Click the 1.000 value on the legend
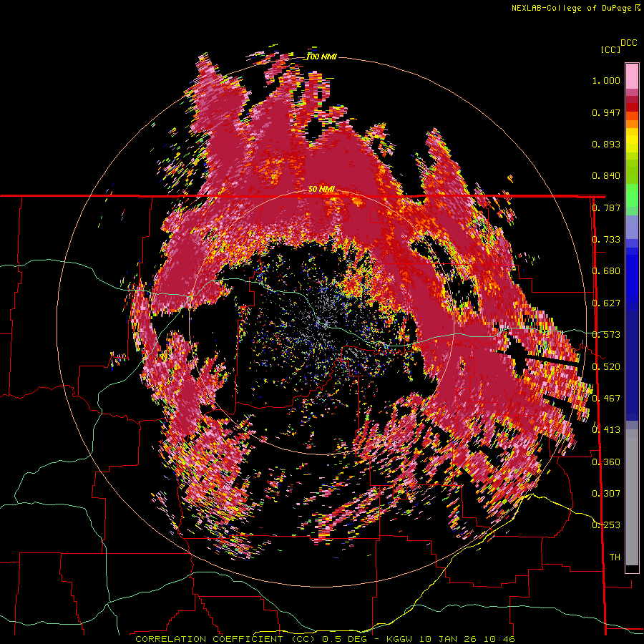Viewport: 644px width, 644px height. (x=606, y=80)
